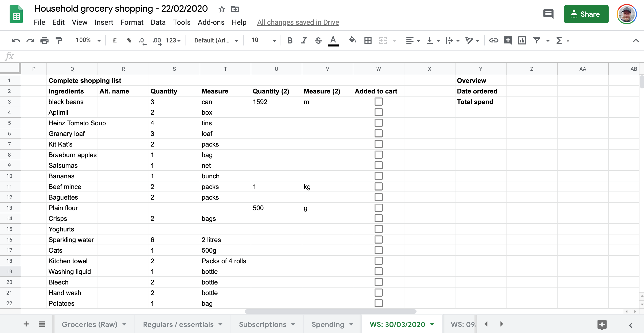Image resolution: width=644 pixels, height=333 pixels.
Task: Decrease decimal places icon
Action: tap(142, 41)
